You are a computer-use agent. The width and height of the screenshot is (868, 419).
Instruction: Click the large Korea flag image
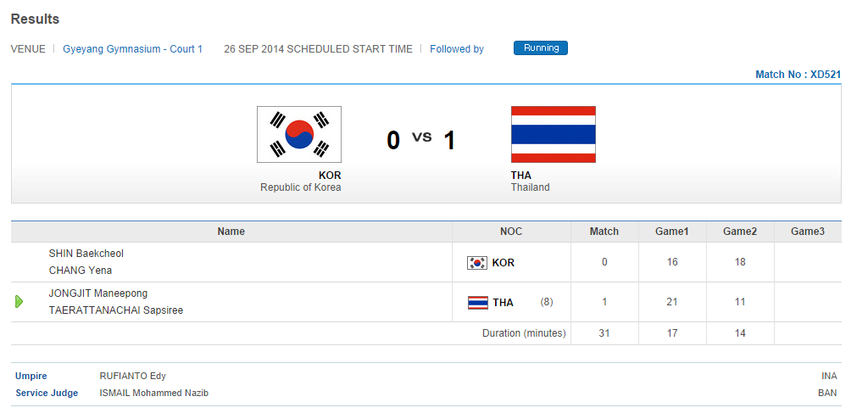[x=299, y=134]
